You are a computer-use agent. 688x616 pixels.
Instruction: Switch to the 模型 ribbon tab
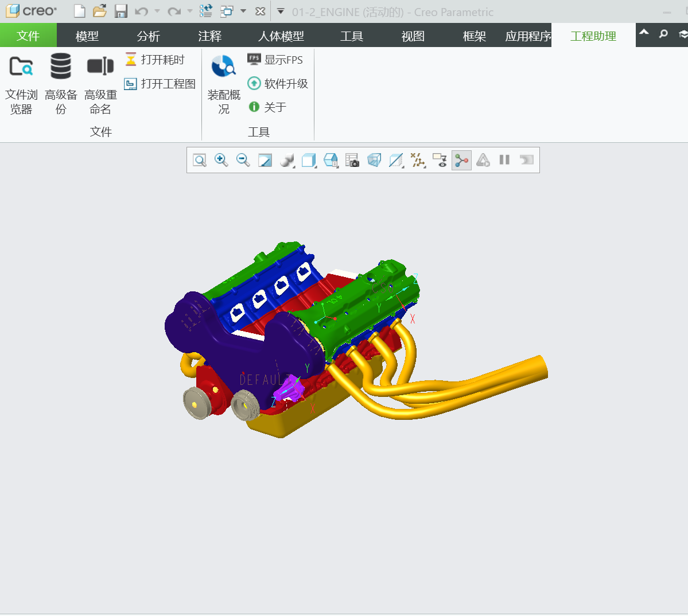pos(87,36)
